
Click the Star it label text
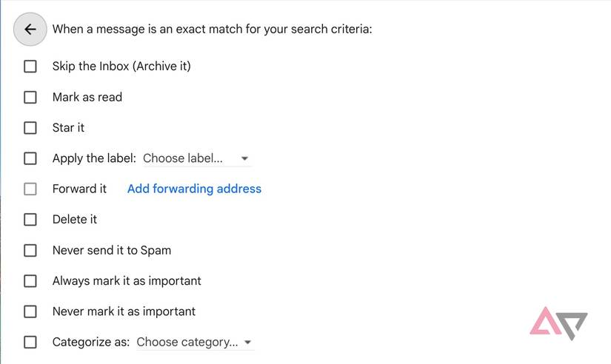68,128
